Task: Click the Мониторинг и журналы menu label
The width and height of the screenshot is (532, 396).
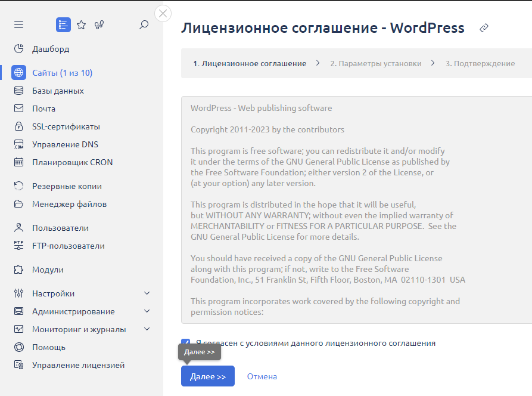Action: 79,329
